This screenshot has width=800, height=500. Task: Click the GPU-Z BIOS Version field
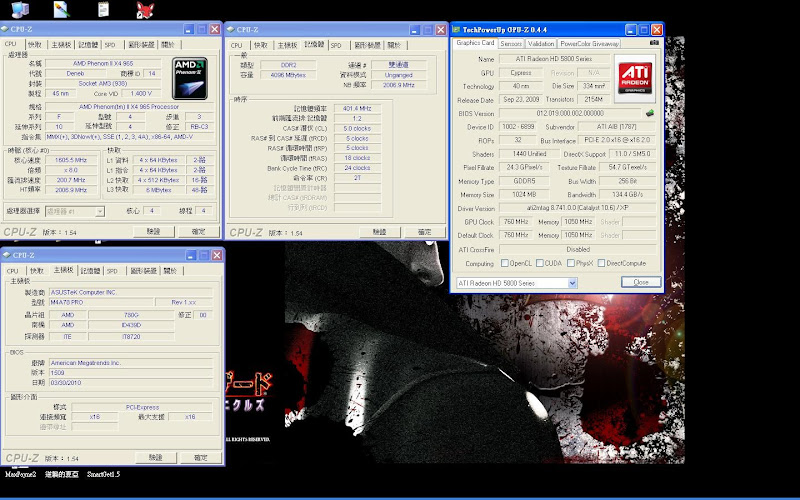[570, 113]
